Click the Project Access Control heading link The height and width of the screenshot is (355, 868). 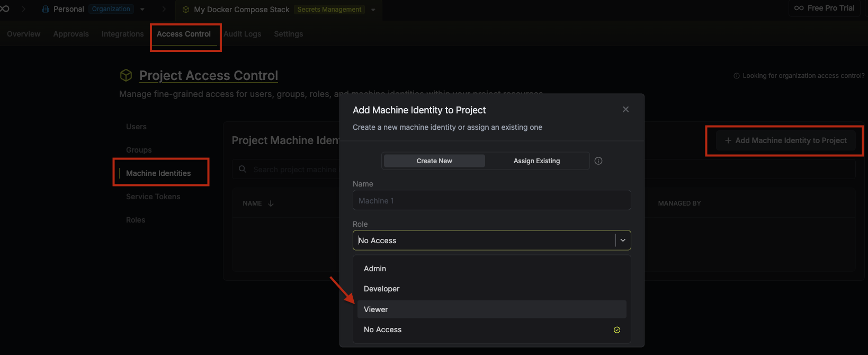(x=209, y=76)
